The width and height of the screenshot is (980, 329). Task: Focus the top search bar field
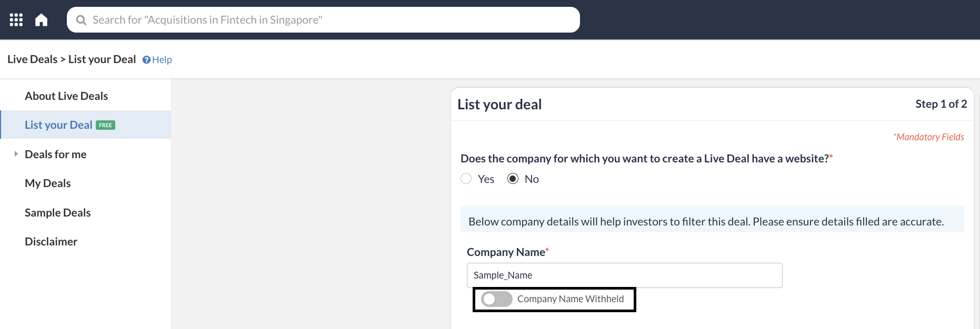(x=332, y=20)
